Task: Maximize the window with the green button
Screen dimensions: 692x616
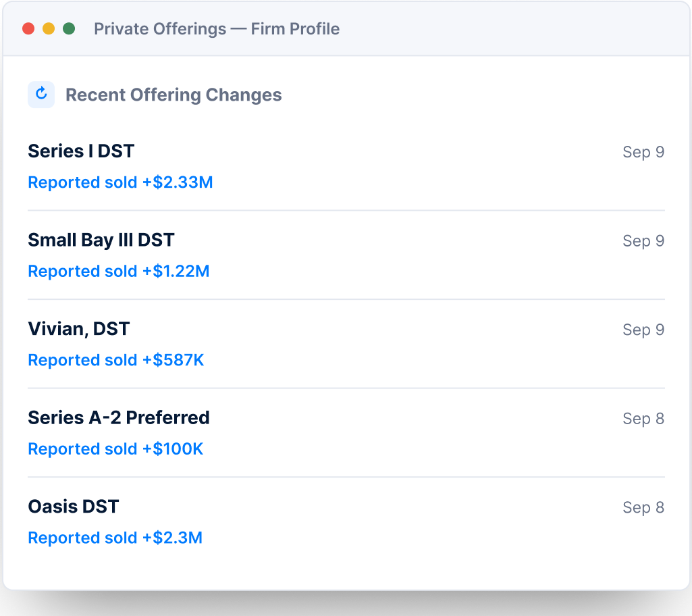Action: (x=69, y=28)
